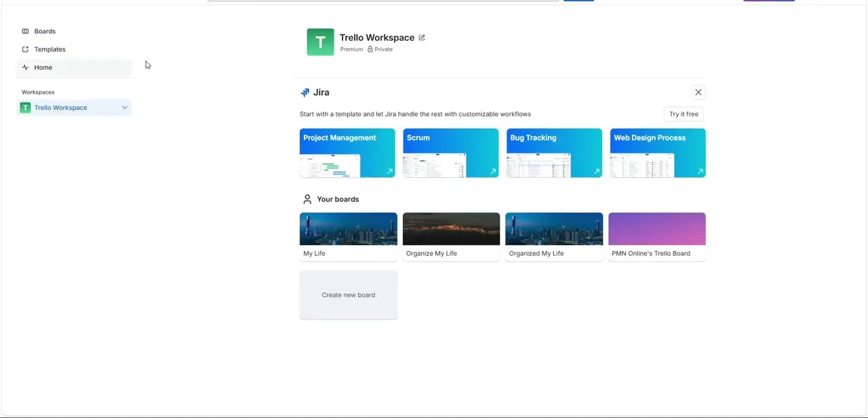Click arrow icon on Bug Tracking card
The height and width of the screenshot is (418, 868).
(x=597, y=172)
